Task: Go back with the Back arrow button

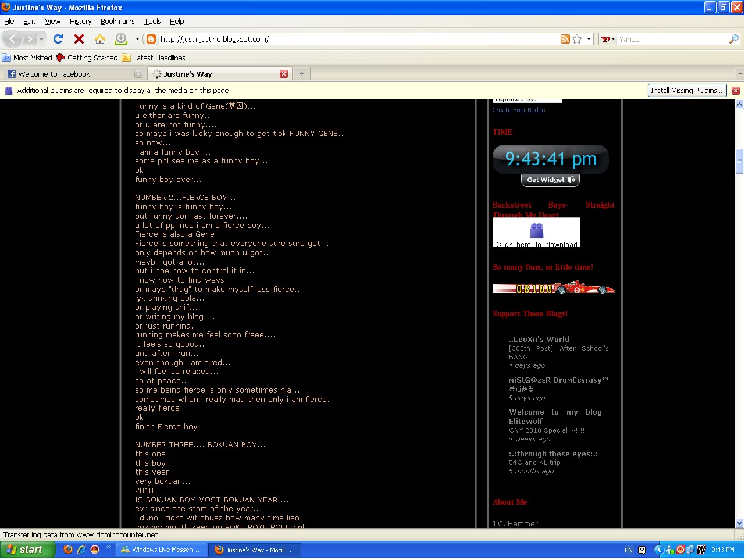Action: click(13, 39)
